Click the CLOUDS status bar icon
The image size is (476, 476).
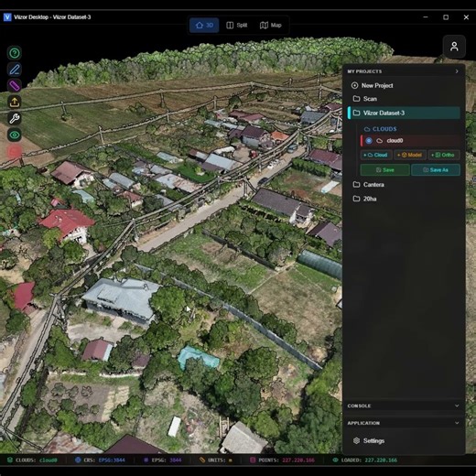pyautogui.click(x=10, y=460)
